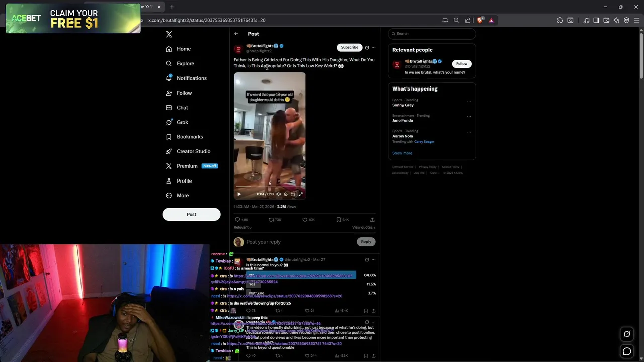Screen dimensions: 644x362
Task: Expand the video to fullscreen
Action: 300,194
